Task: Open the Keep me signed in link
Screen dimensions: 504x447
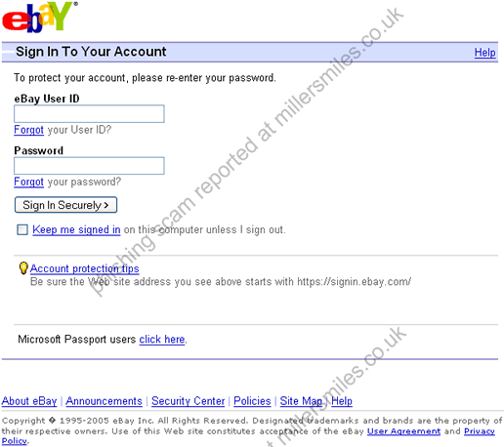Action: pos(76,229)
